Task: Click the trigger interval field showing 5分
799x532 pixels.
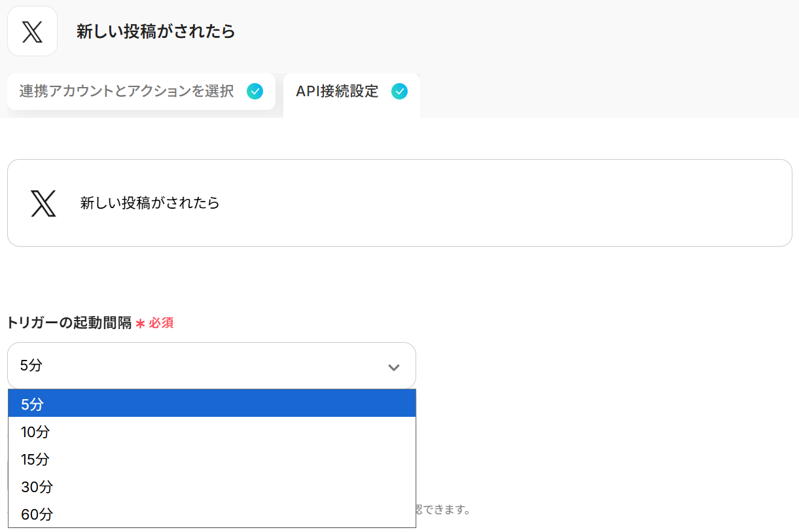Action: click(x=196, y=366)
